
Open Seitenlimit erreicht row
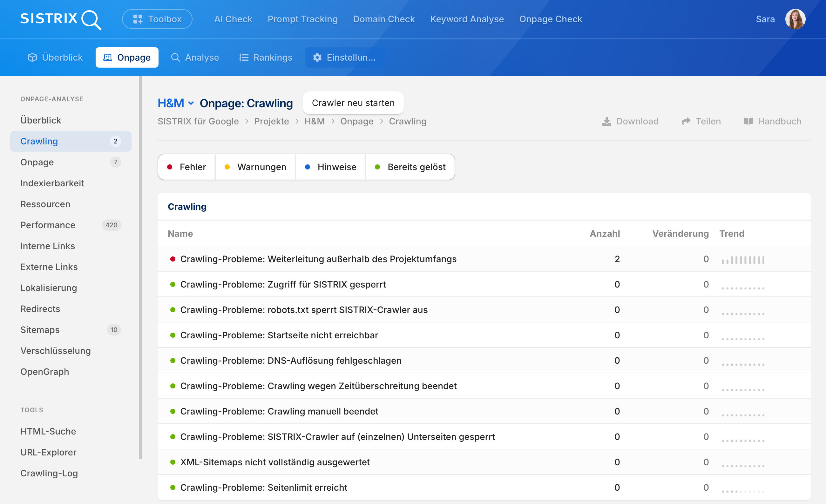(484, 487)
